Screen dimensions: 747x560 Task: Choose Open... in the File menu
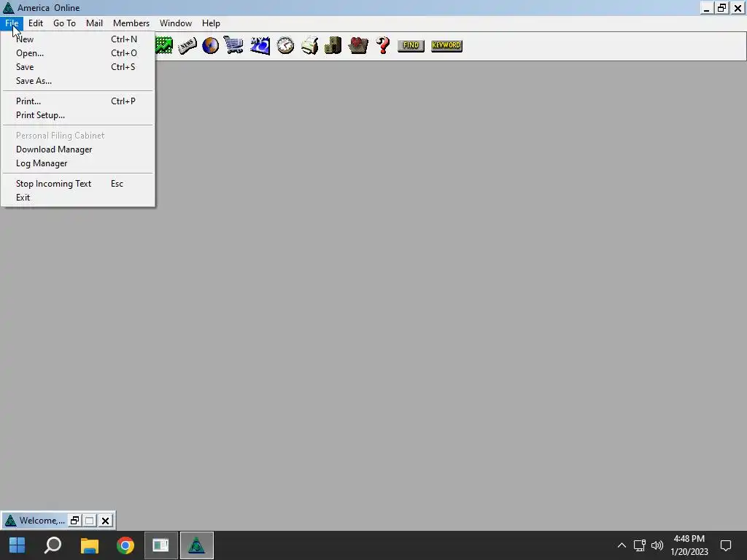click(x=77, y=52)
